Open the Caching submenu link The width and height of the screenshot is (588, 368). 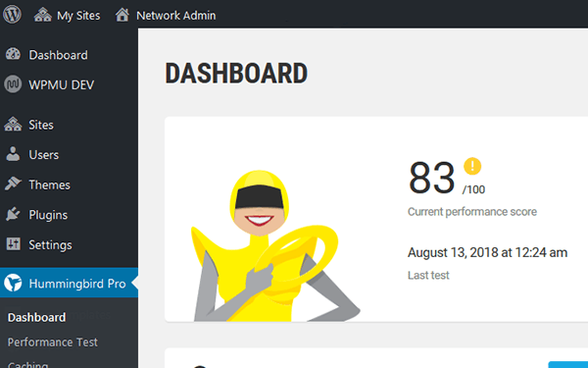(27, 364)
